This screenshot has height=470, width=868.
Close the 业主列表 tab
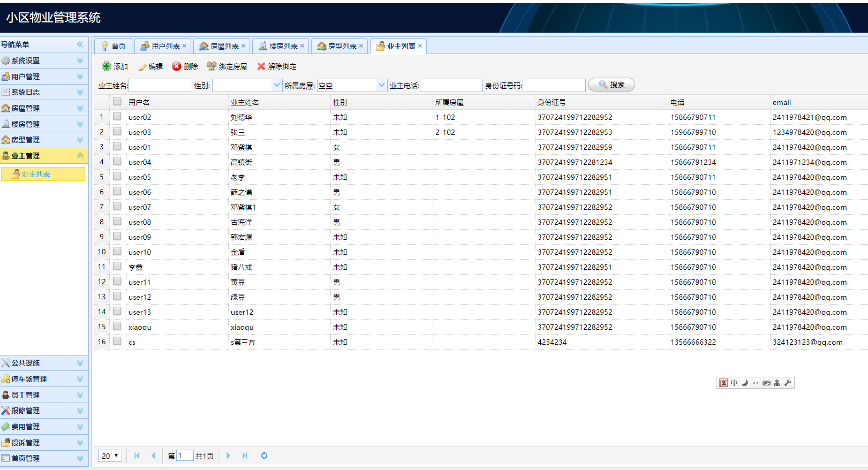pyautogui.click(x=420, y=46)
